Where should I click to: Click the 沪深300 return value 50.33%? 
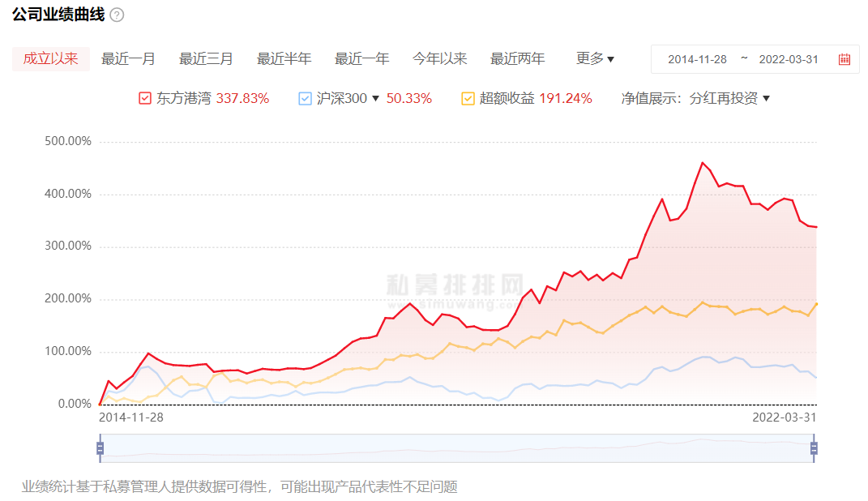(409, 99)
